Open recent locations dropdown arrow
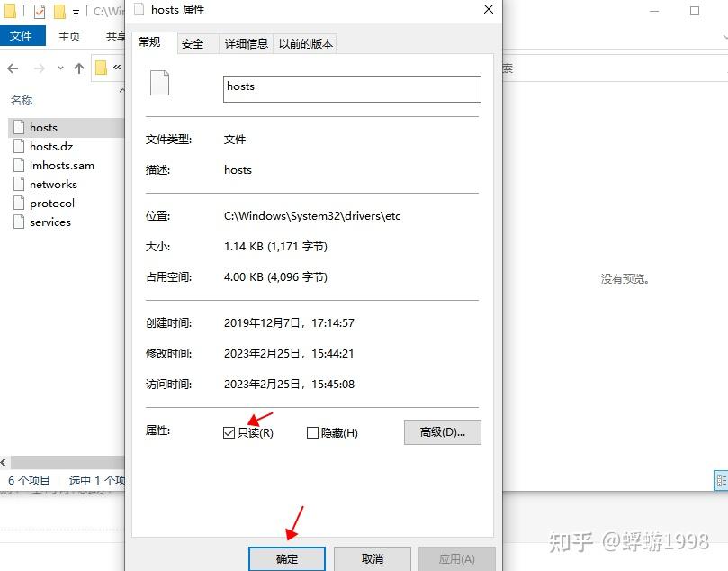The image size is (728, 571). [x=61, y=68]
